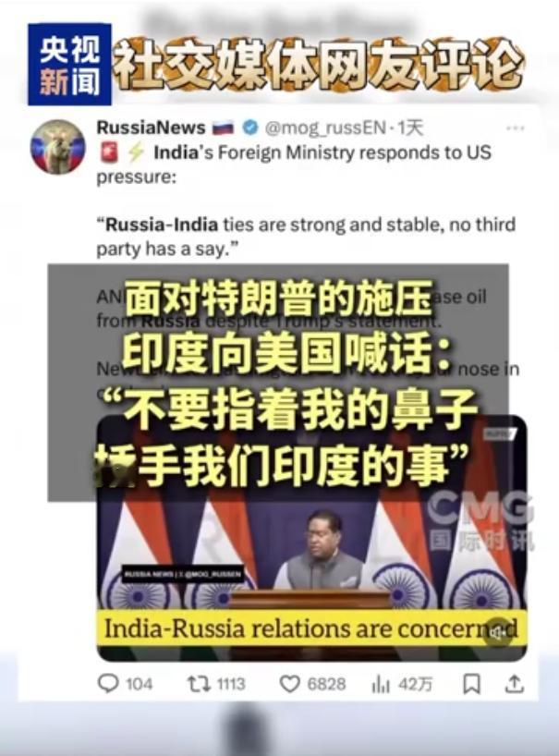Click the RussiaNews profile avatar

click(58, 147)
